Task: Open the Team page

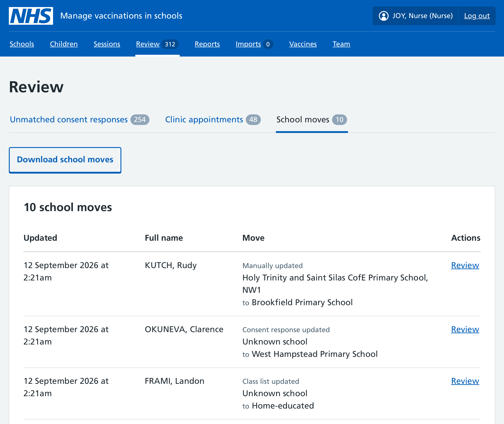Action: (x=341, y=44)
